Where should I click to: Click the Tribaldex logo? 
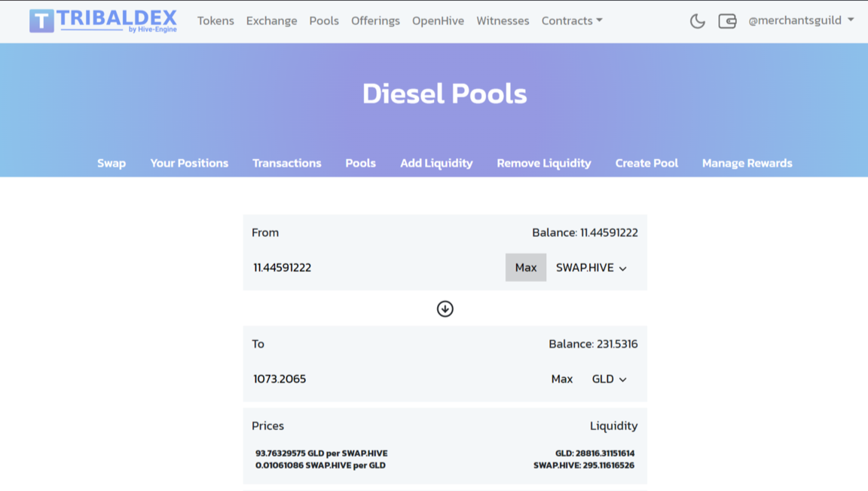[x=103, y=21]
